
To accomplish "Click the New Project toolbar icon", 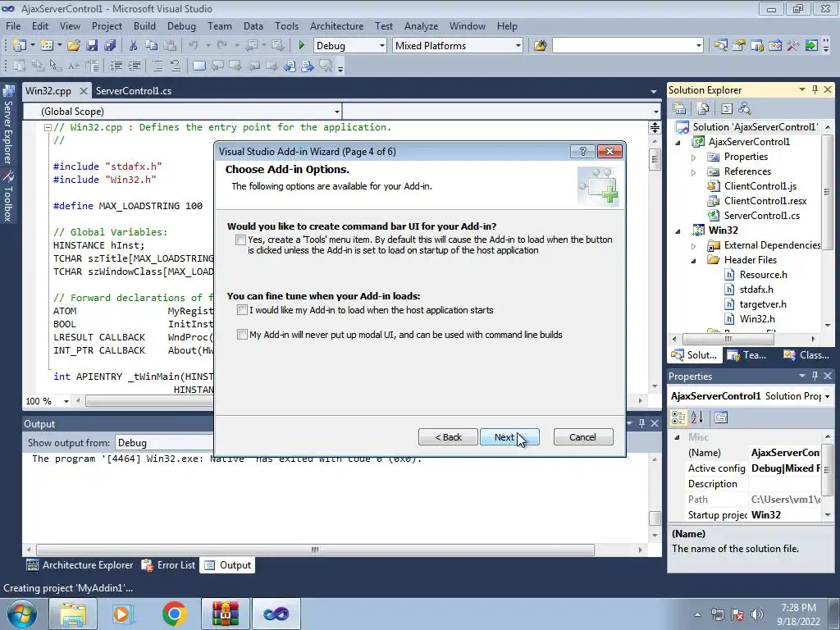I will coord(20,46).
